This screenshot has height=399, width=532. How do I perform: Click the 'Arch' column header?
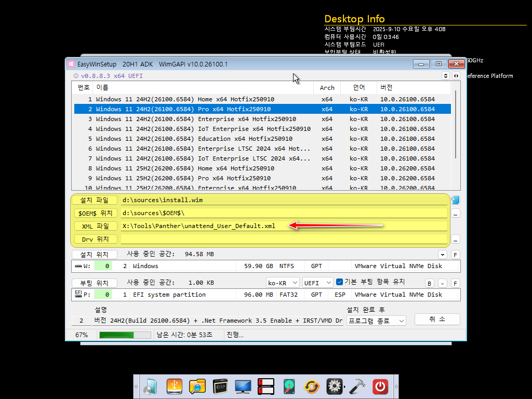327,87
